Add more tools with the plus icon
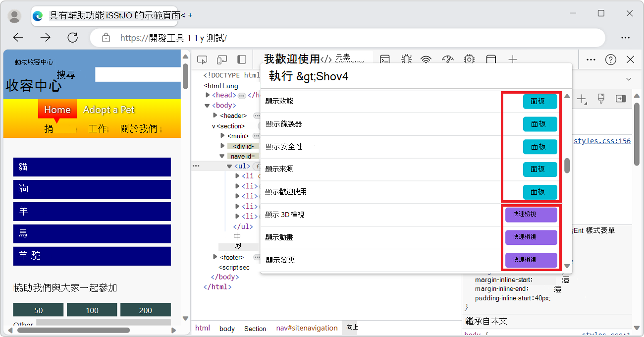Viewport: 644px width, 337px height. tap(513, 59)
